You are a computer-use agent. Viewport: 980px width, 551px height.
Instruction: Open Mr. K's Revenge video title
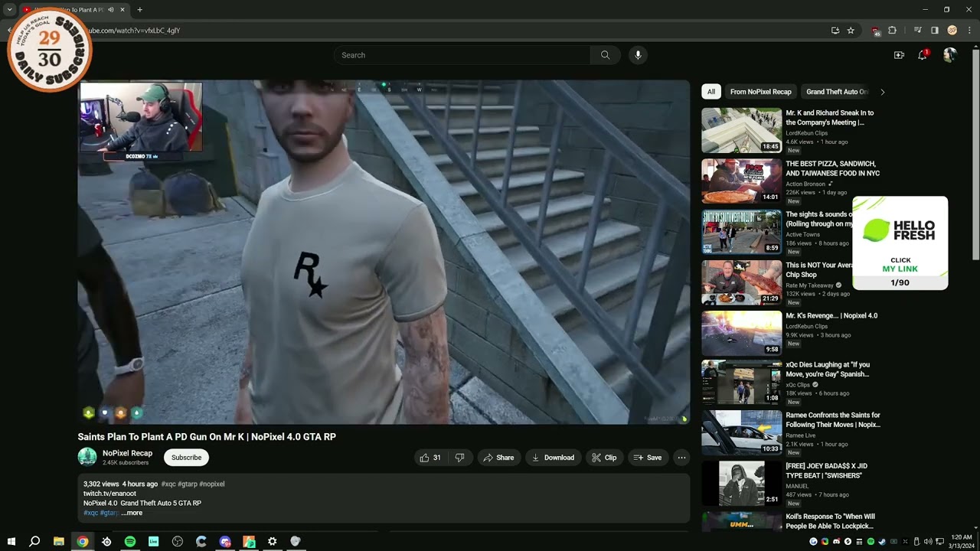point(831,315)
